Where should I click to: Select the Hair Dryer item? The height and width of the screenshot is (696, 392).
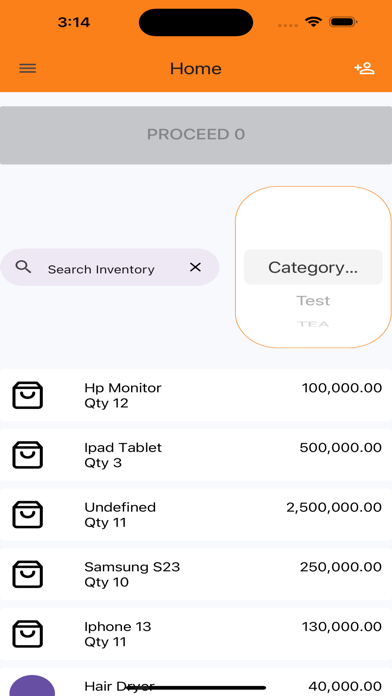119,686
